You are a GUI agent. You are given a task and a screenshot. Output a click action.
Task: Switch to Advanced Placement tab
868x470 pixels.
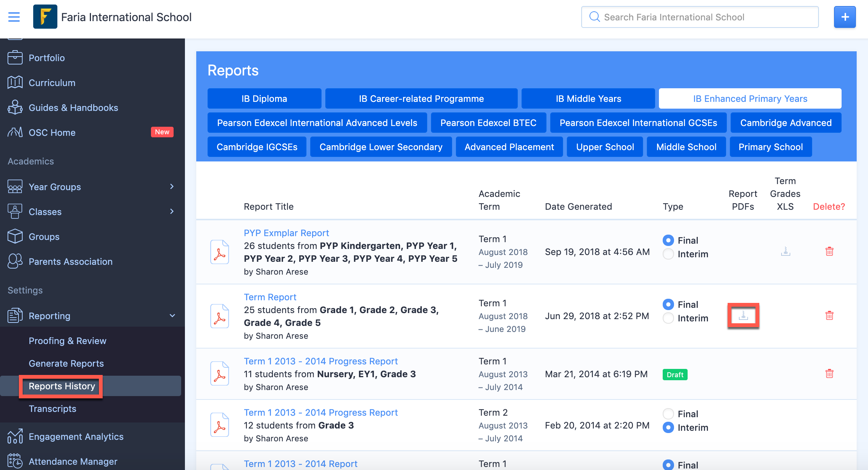[509, 147]
